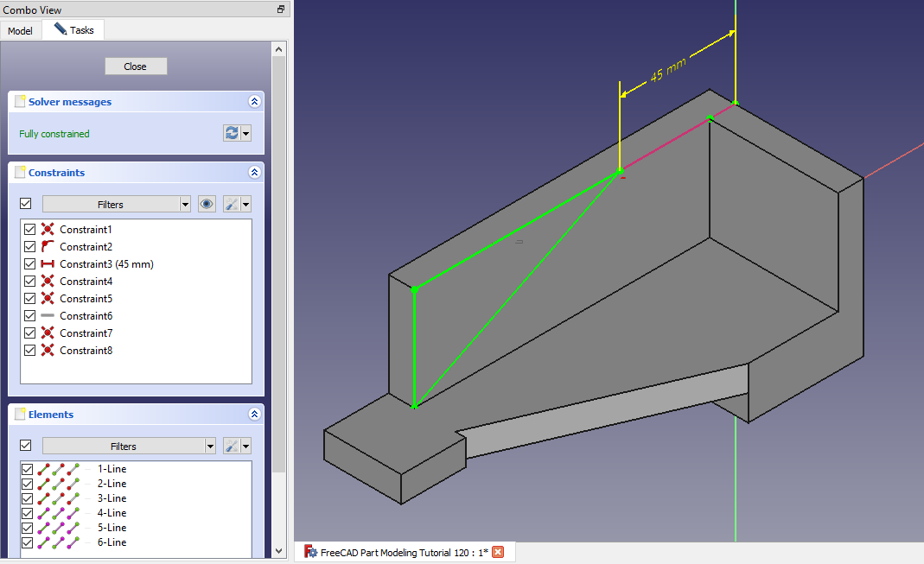
Task: Switch to the Model tab
Action: (20, 31)
